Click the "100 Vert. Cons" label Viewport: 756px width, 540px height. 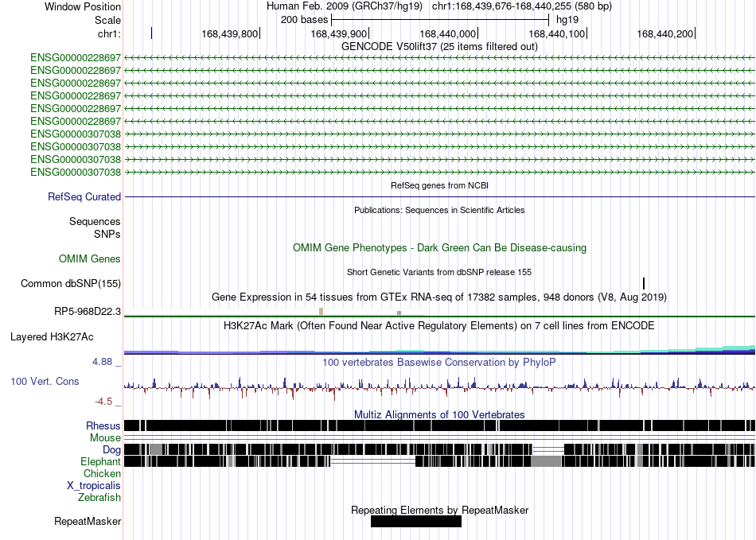[45, 381]
